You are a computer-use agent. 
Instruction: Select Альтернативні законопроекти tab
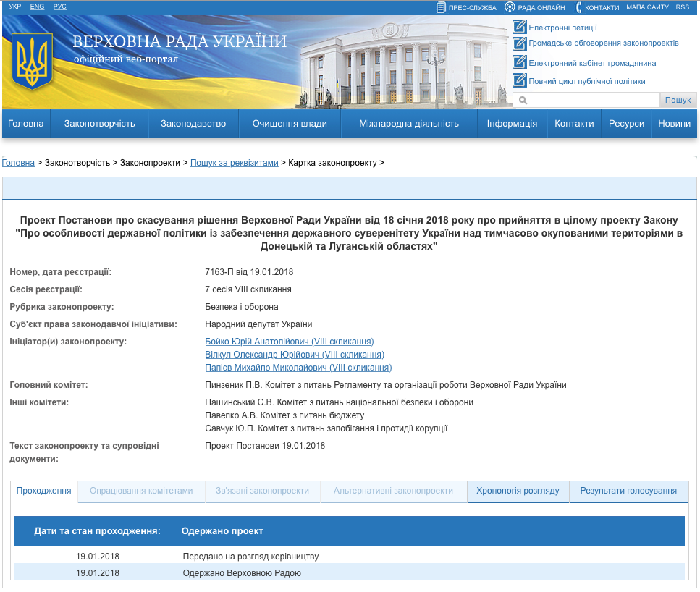(x=393, y=491)
